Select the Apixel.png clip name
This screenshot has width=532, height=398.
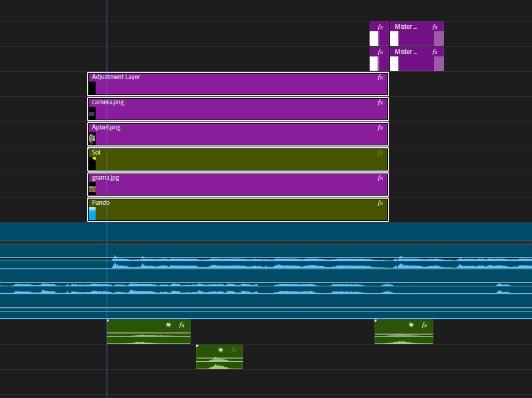click(106, 128)
